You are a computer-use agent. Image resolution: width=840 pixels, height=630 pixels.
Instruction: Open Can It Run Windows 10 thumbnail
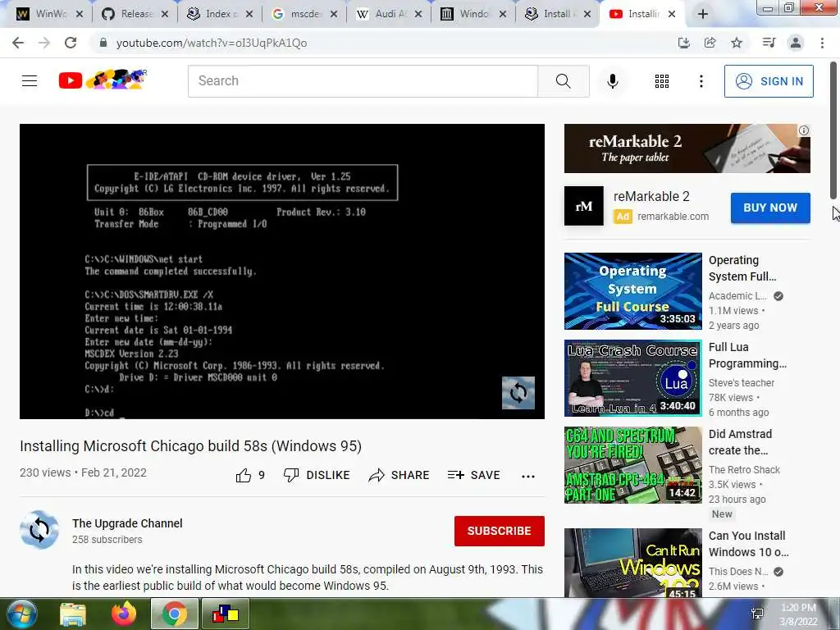[x=632, y=563]
